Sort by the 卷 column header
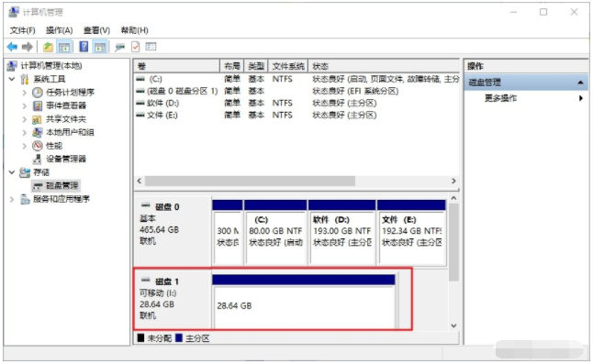The width and height of the screenshot is (593, 364). 176,66
